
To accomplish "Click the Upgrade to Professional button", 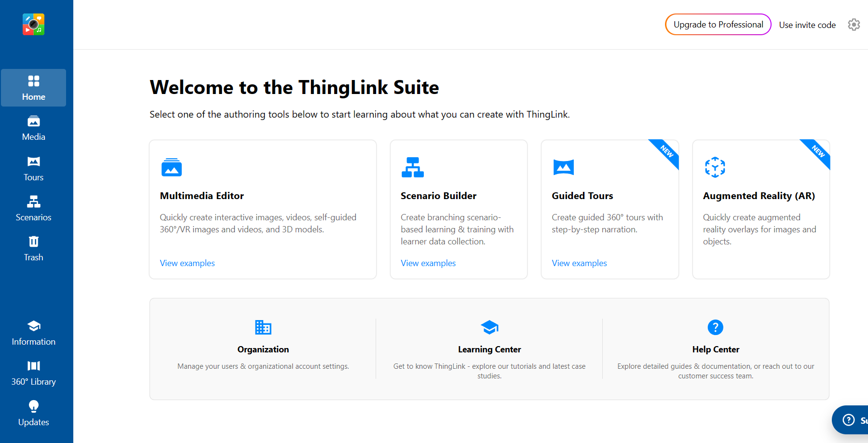I will pos(718,25).
